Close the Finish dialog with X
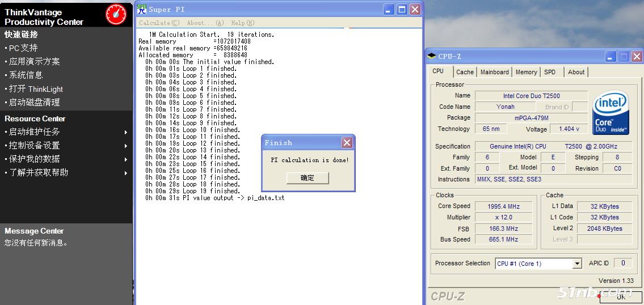 click(x=347, y=142)
